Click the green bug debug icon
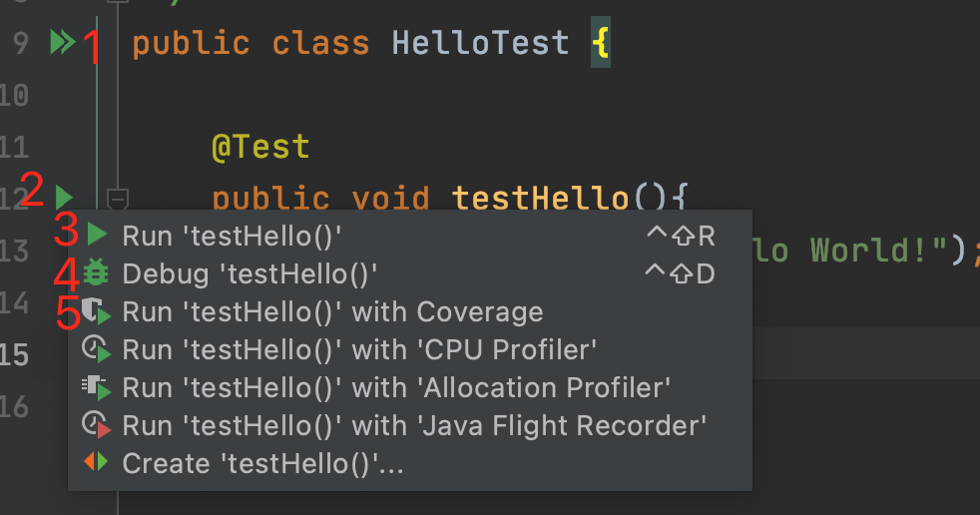980x515 pixels. [x=96, y=272]
